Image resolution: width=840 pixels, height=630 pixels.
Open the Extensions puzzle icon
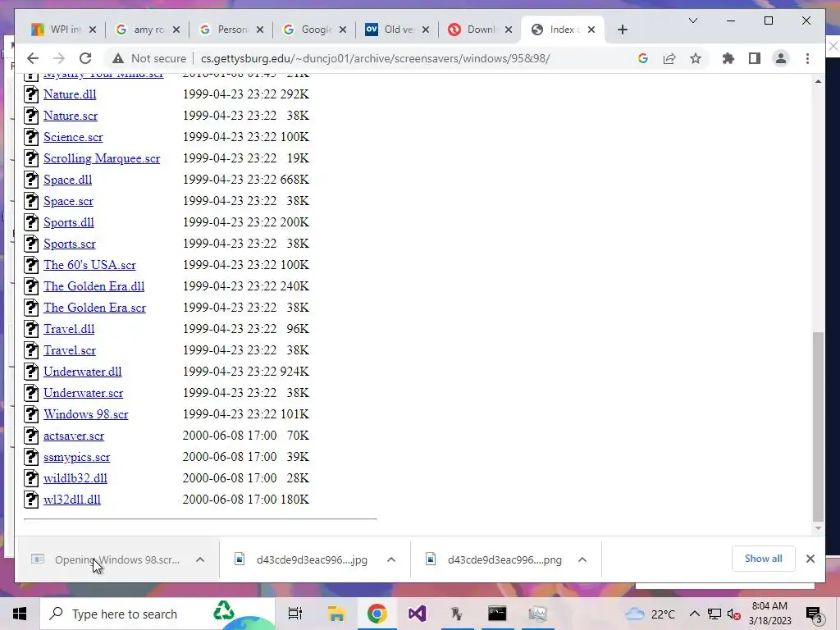click(x=728, y=58)
